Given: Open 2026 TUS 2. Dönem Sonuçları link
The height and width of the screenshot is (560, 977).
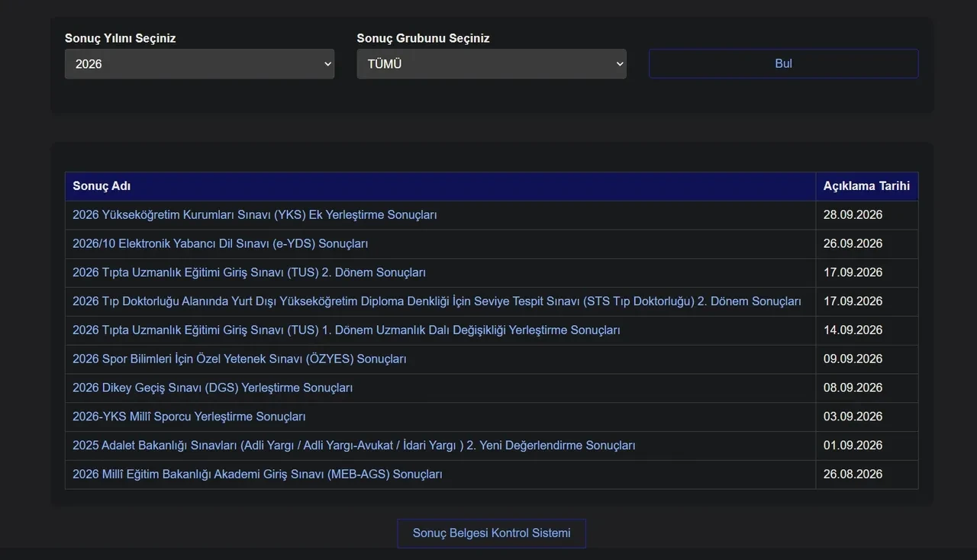Looking at the screenshot, I should (249, 272).
